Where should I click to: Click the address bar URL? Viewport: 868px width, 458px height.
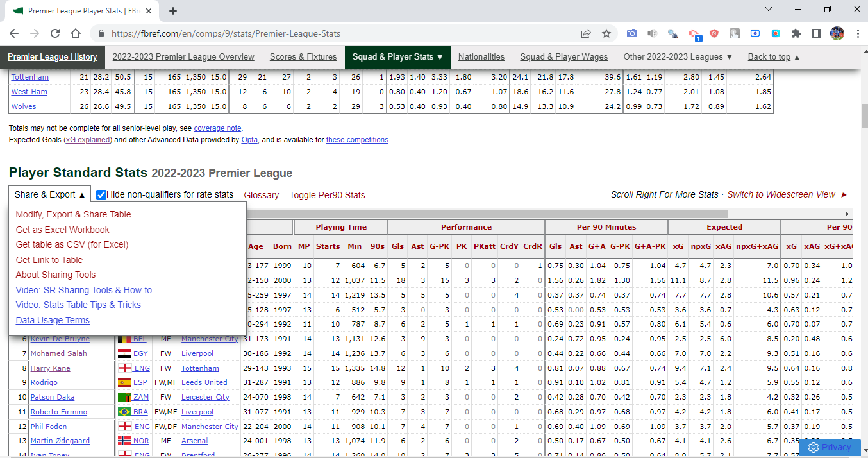point(226,33)
